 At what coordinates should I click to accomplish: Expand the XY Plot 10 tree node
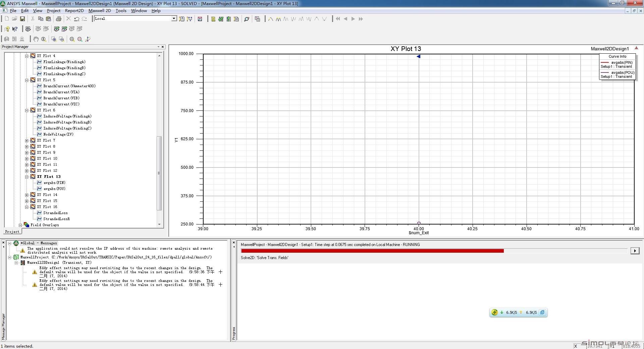pyautogui.click(x=27, y=159)
